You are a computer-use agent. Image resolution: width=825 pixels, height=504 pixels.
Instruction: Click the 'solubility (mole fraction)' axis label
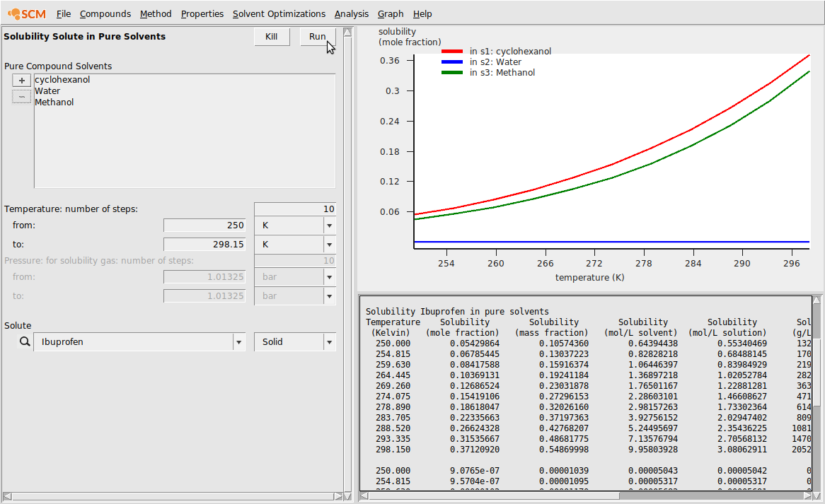(x=410, y=37)
